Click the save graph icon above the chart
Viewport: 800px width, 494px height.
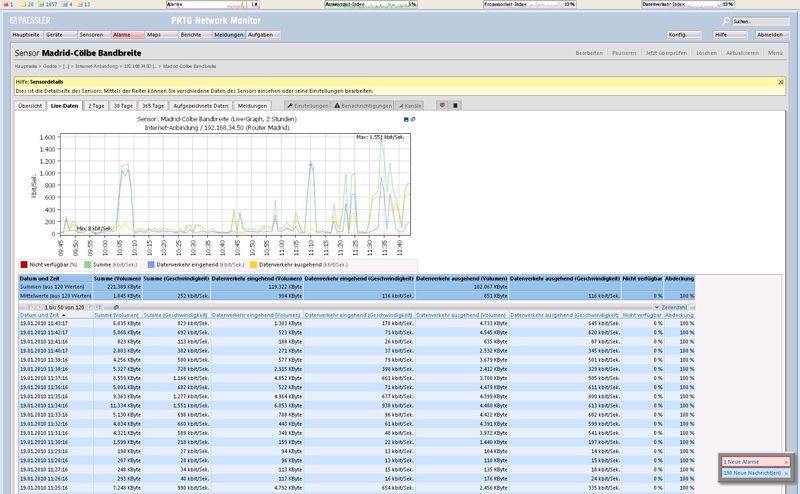(405, 119)
